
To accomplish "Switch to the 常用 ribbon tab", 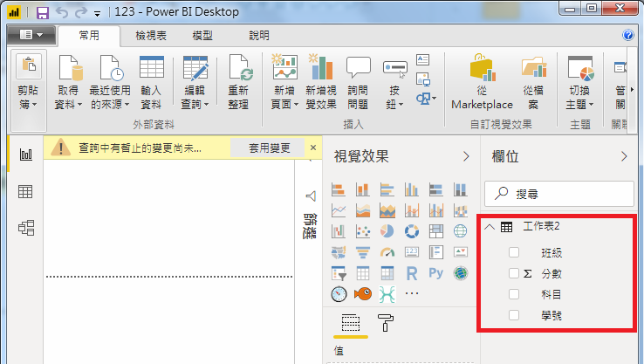I will pos(89,36).
